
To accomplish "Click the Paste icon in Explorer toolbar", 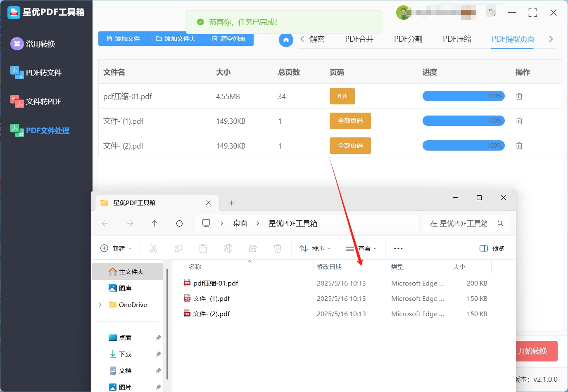I will [x=203, y=248].
